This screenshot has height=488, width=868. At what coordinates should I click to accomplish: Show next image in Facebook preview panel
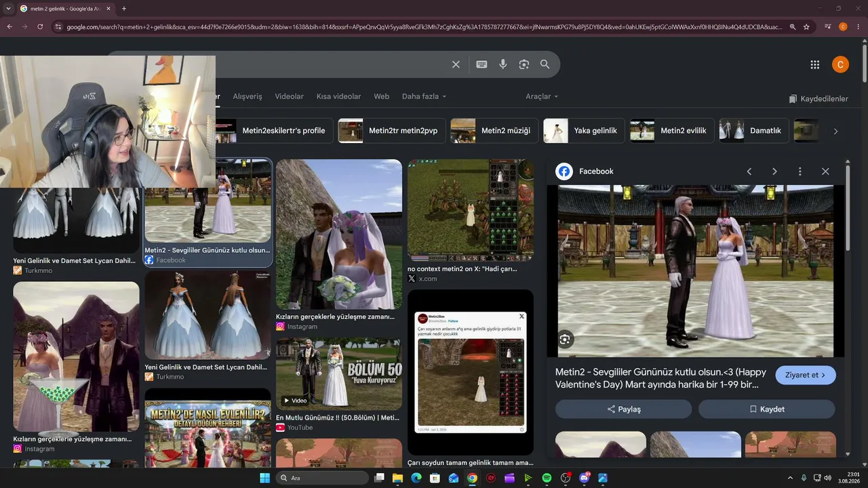(x=774, y=171)
